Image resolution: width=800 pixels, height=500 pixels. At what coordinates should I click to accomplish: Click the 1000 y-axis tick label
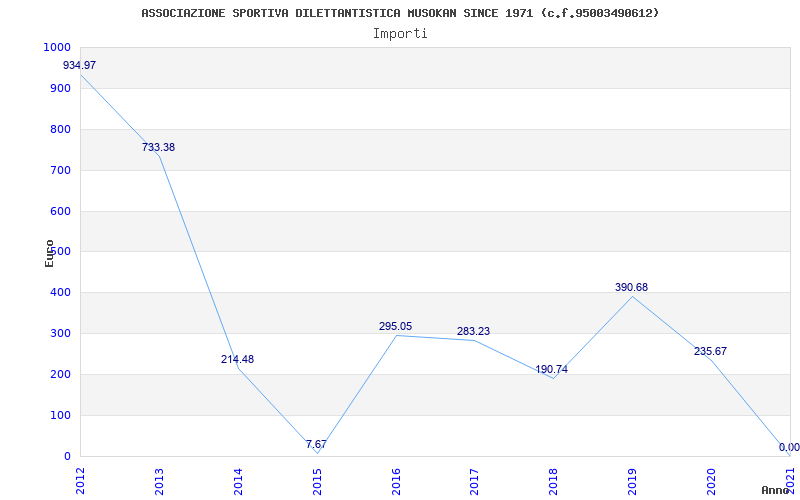click(57, 47)
